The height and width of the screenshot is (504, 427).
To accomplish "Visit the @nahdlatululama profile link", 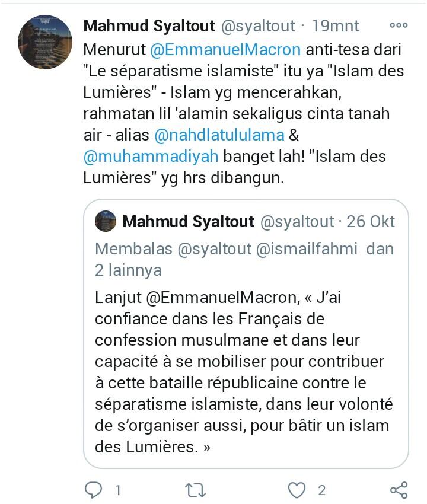I will [x=219, y=135].
